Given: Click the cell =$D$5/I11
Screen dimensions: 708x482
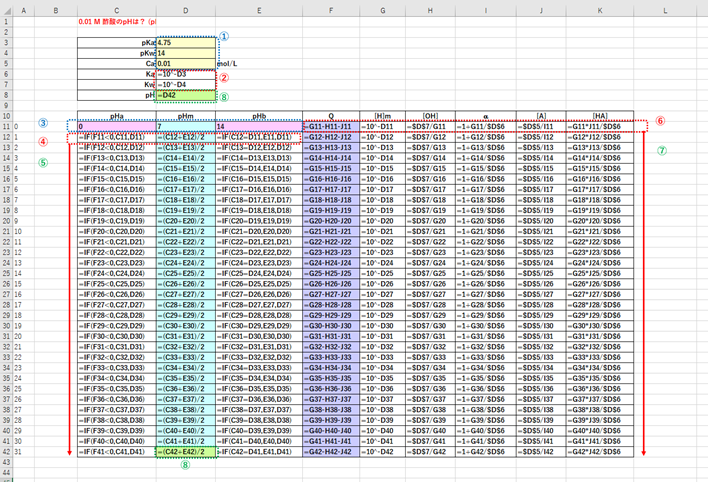Looking at the screenshot, I should pyautogui.click(x=541, y=126).
